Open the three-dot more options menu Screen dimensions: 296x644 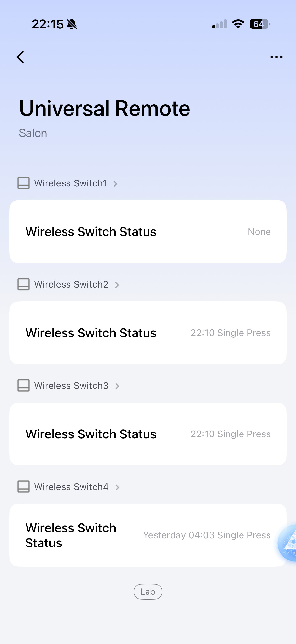pyautogui.click(x=276, y=57)
